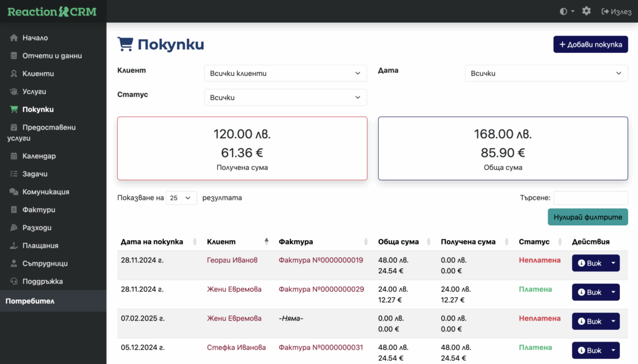Click the tasks list icon beside Задачи
The width and height of the screenshot is (638, 364).
14,174
